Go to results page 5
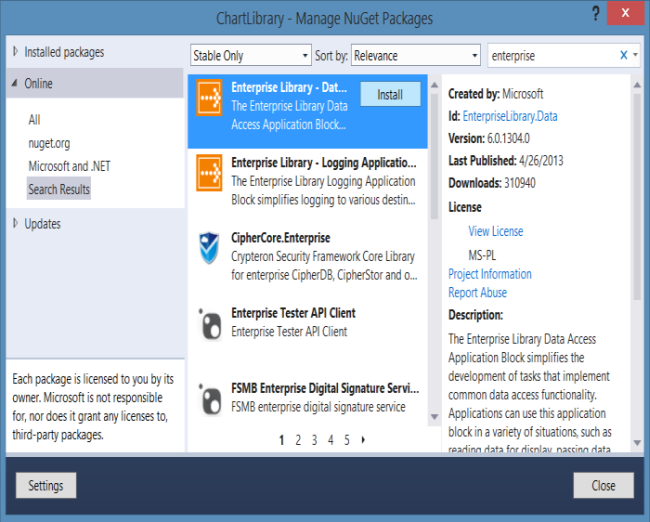 click(347, 439)
